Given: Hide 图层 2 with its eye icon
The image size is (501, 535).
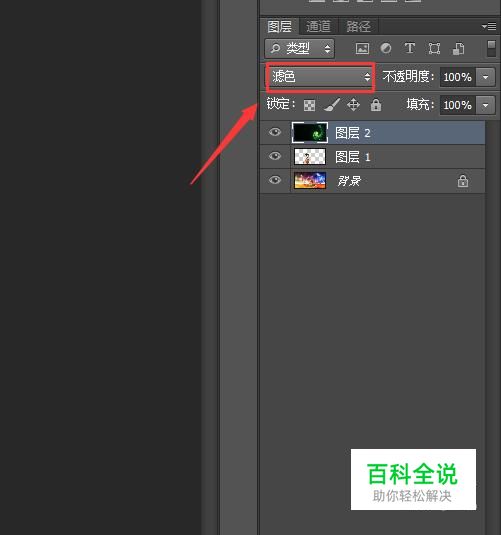Looking at the screenshot, I should pyautogui.click(x=275, y=132).
